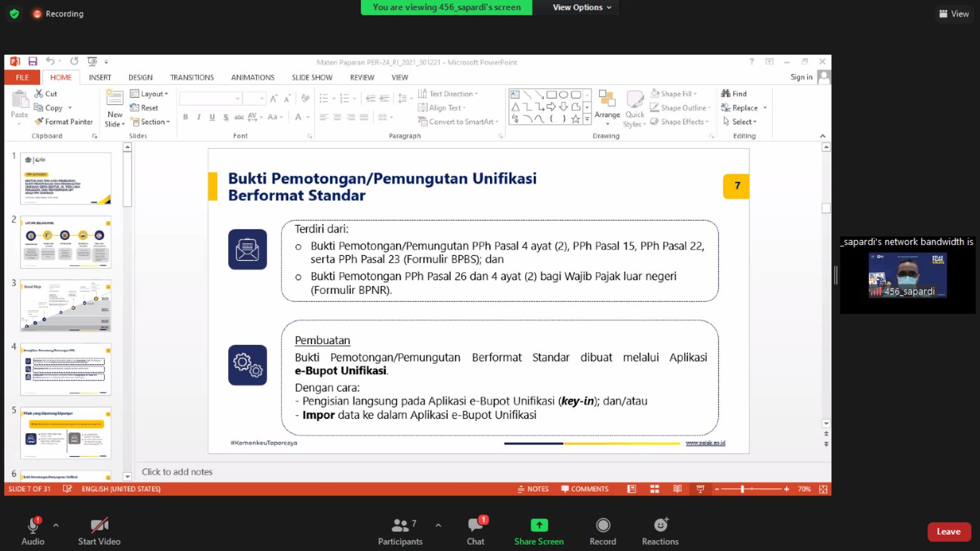
Task: Toggle the Notes pane in status bar
Action: click(x=533, y=489)
